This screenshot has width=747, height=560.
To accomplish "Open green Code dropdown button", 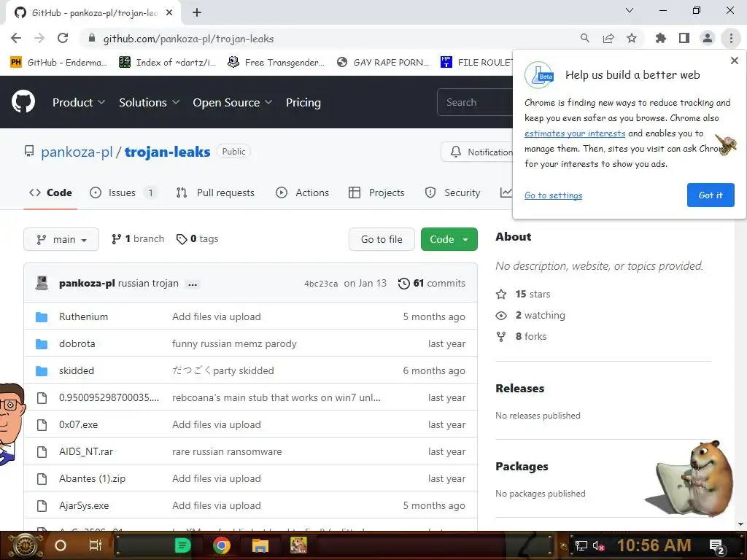I will (449, 239).
